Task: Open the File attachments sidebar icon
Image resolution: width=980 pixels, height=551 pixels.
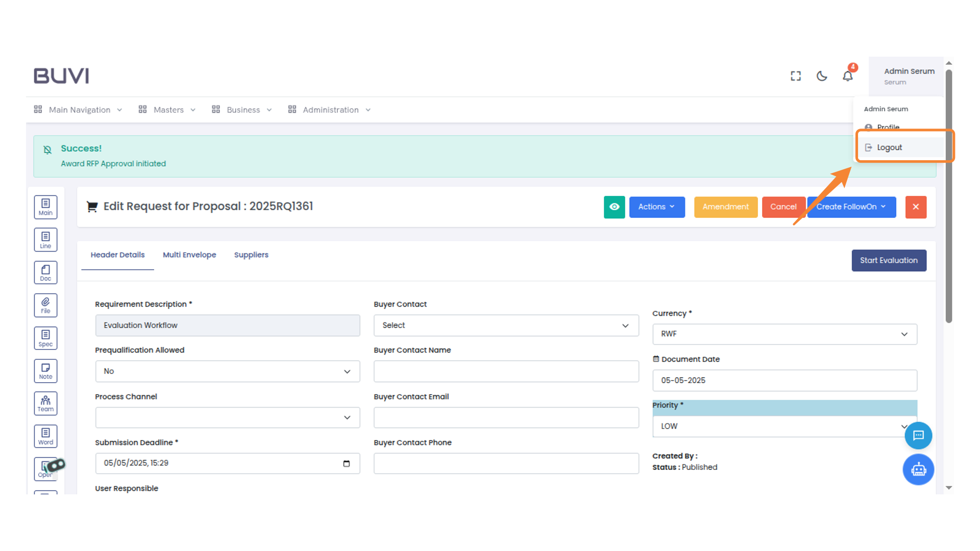Action: point(45,305)
